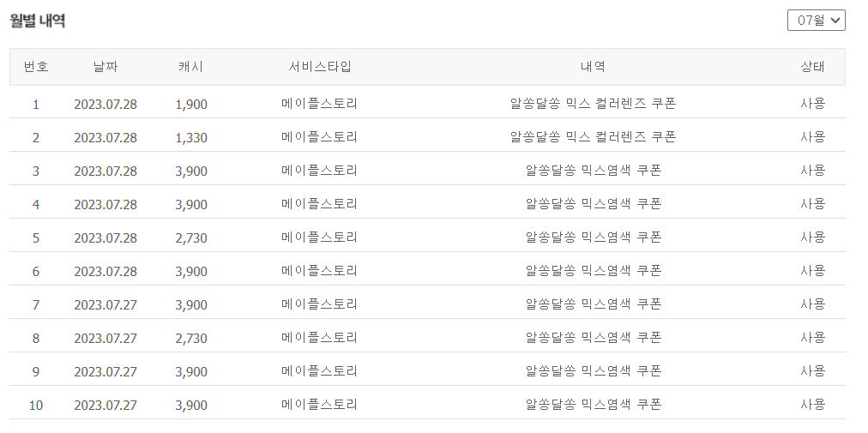Click the date cell in row 3
868x433 pixels.
pyautogui.click(x=105, y=171)
